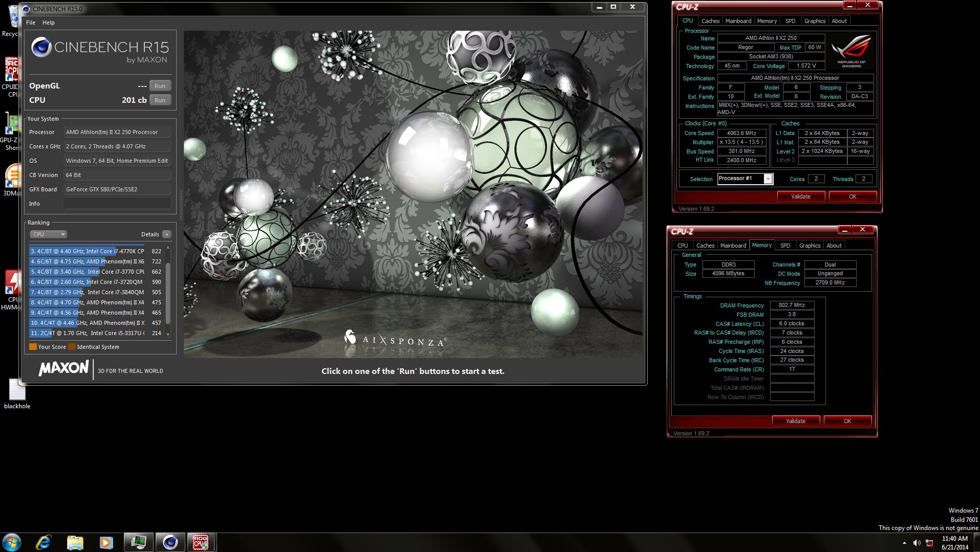Viewport: 980px width, 552px height.
Task: Click the MAXON logo at bottom
Action: click(63, 368)
